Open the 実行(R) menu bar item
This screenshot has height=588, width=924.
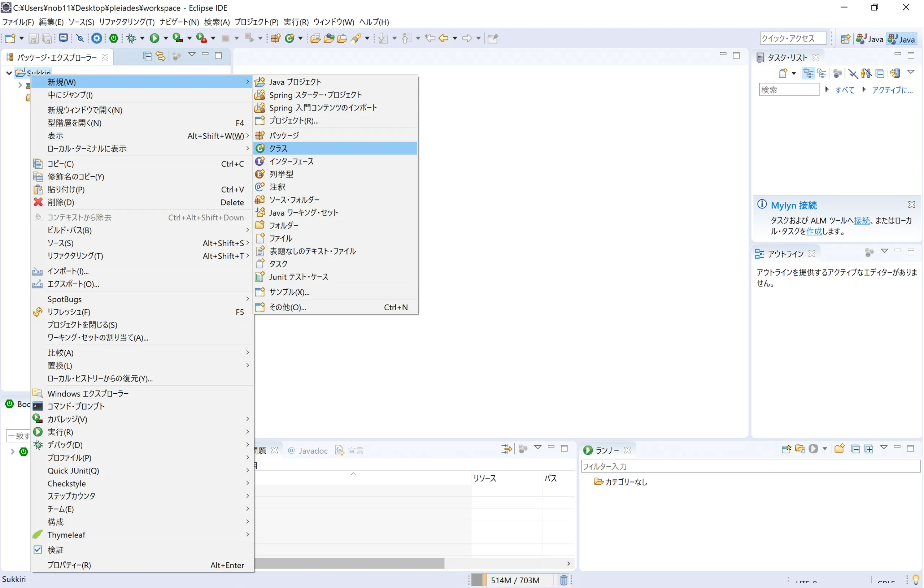coord(296,22)
